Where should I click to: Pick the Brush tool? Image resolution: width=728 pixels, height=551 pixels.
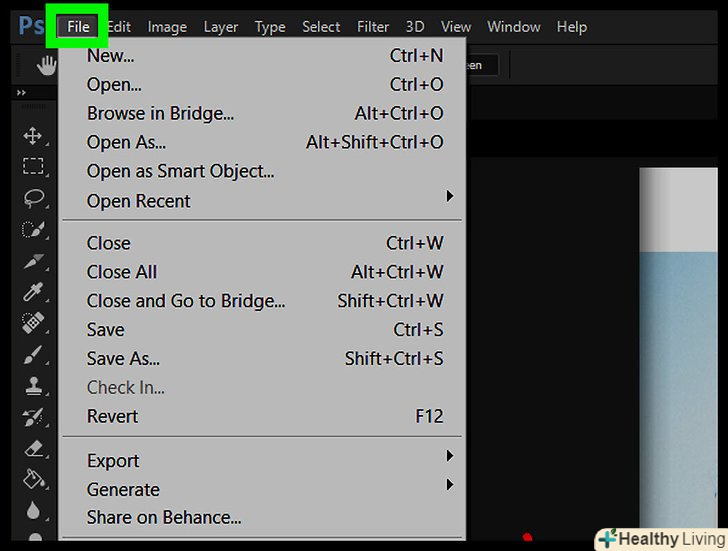tap(33, 354)
